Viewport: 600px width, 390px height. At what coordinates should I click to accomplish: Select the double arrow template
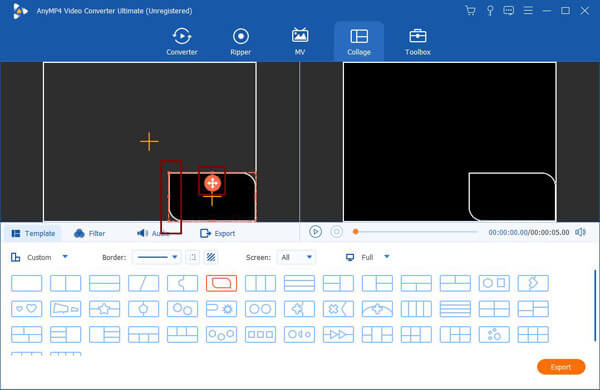click(x=338, y=334)
